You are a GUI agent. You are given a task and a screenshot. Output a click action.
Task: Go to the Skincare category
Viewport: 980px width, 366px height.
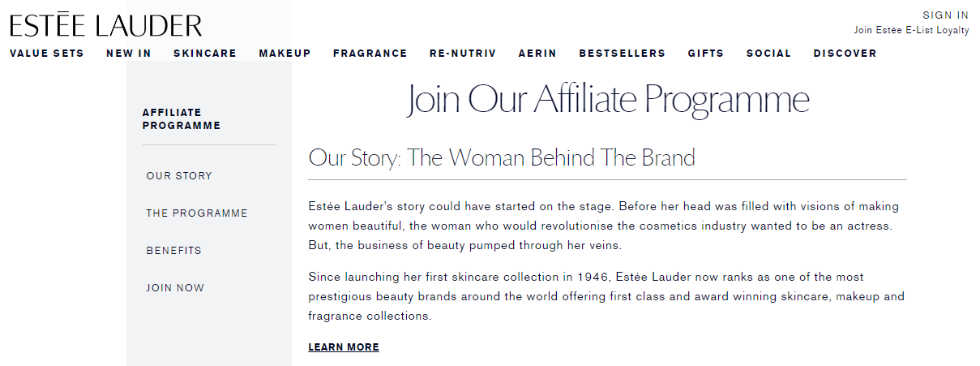point(205,54)
